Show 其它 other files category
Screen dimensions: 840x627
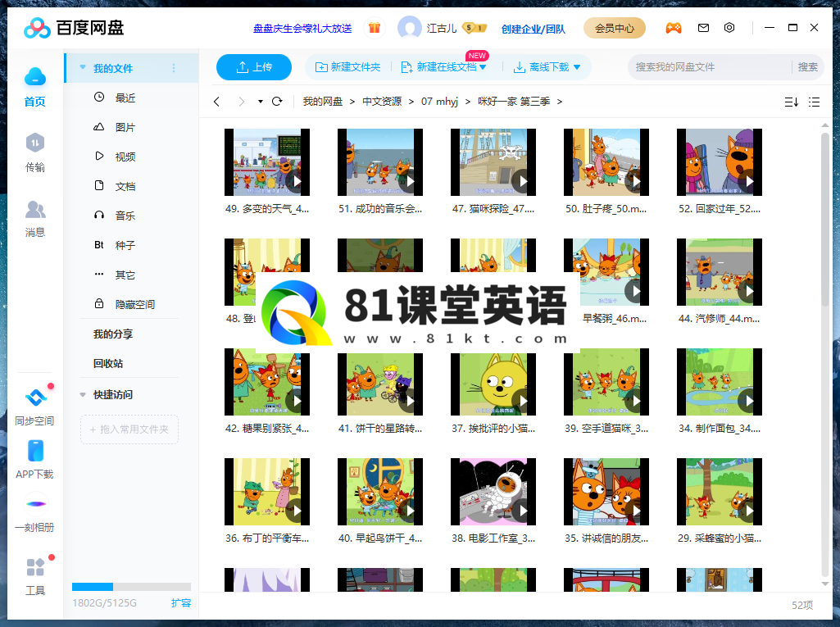pos(125,275)
